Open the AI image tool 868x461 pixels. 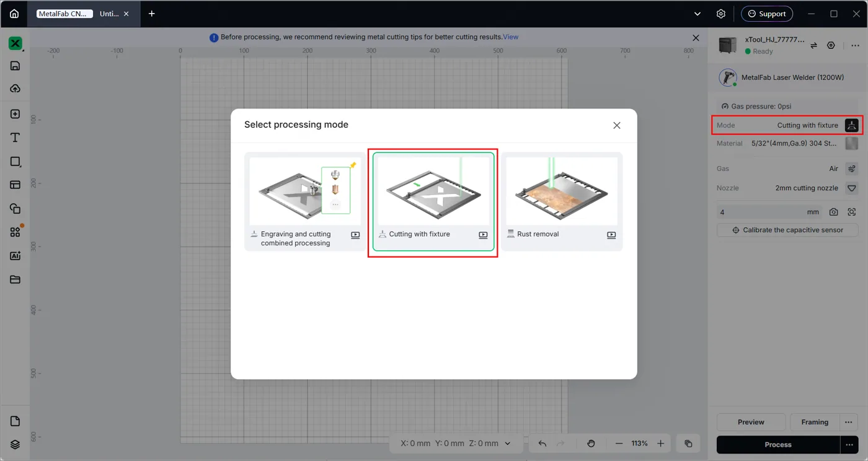click(15, 256)
